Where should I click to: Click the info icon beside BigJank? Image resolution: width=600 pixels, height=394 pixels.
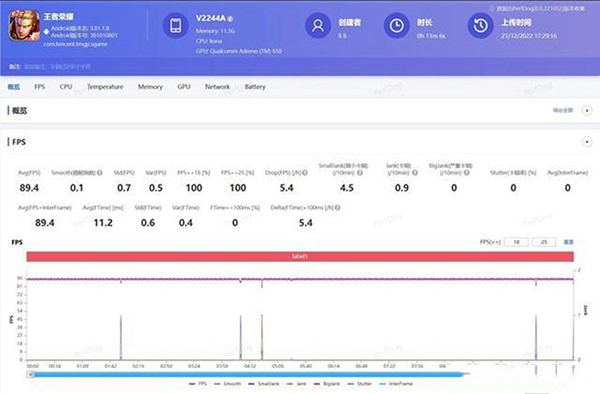(466, 173)
